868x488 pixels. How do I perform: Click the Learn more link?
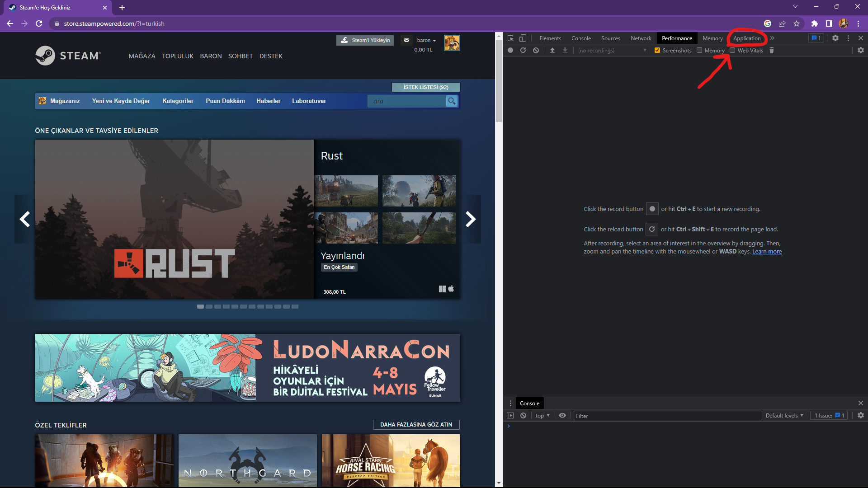(767, 252)
